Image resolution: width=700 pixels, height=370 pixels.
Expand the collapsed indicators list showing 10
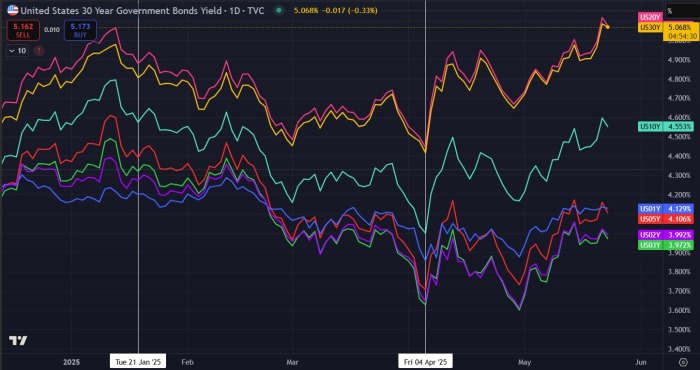point(17,51)
